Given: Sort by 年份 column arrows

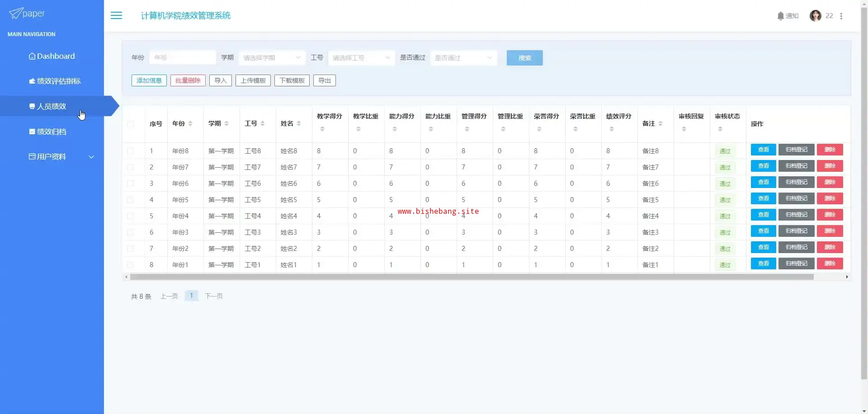Looking at the screenshot, I should point(190,123).
